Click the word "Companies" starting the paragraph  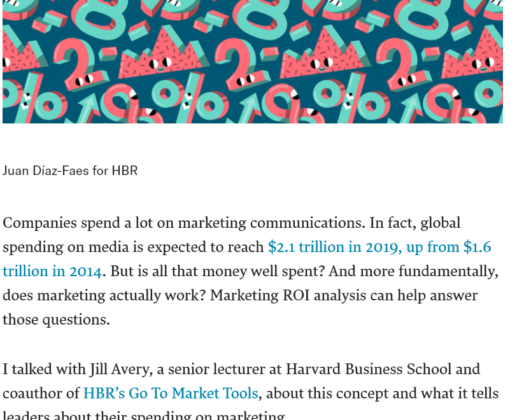(x=39, y=223)
